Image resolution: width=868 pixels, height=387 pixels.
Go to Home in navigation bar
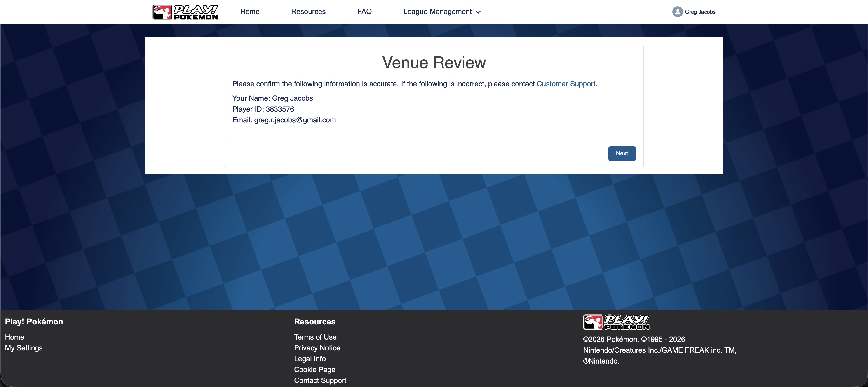[x=250, y=12]
